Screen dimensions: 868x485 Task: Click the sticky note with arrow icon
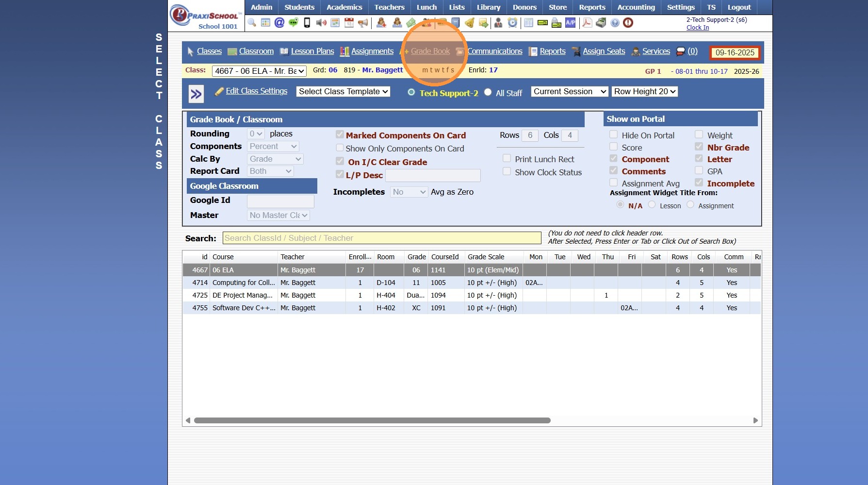[x=483, y=23]
